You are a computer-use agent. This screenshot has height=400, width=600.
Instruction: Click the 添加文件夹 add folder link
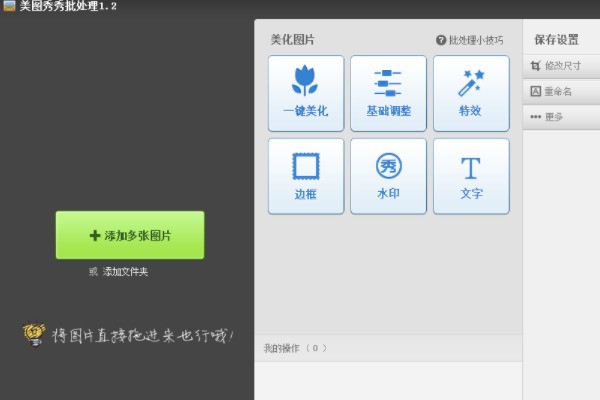(125, 272)
